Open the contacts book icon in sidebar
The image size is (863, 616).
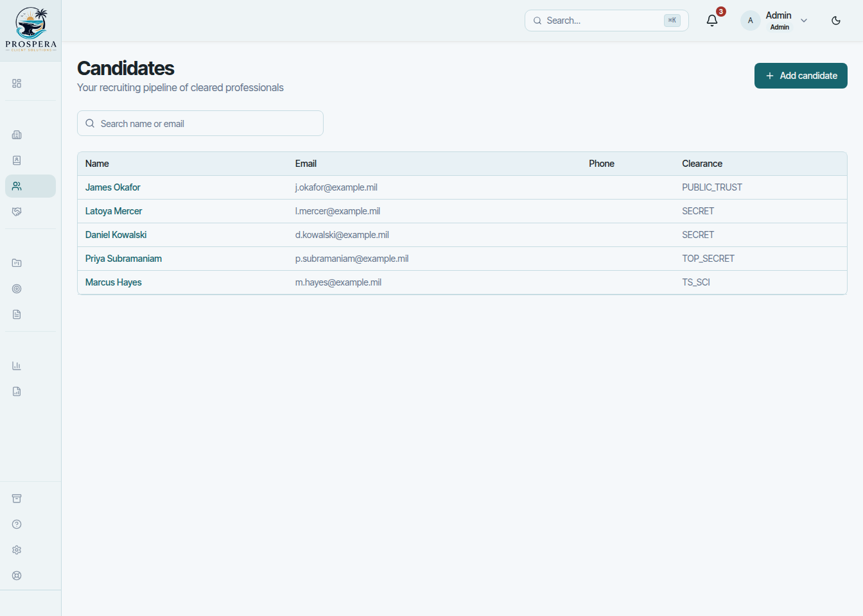pos(17,160)
